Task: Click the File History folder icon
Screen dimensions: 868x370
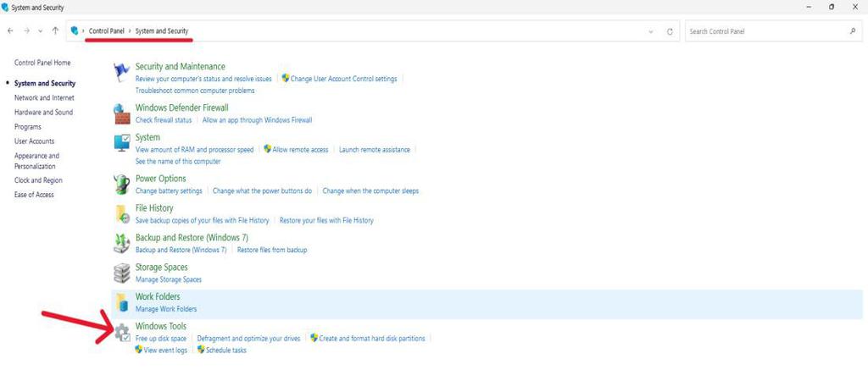Action: (x=121, y=213)
